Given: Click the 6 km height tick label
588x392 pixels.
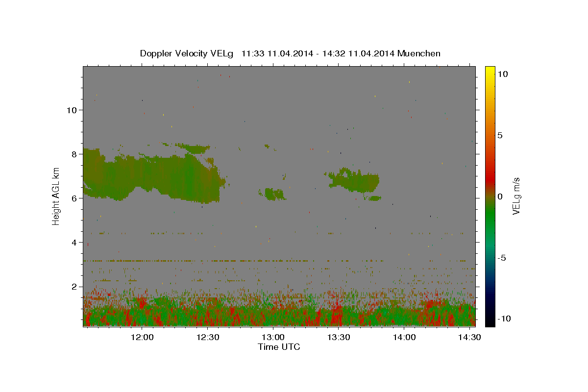Looking at the screenshot, I should click(x=74, y=198).
